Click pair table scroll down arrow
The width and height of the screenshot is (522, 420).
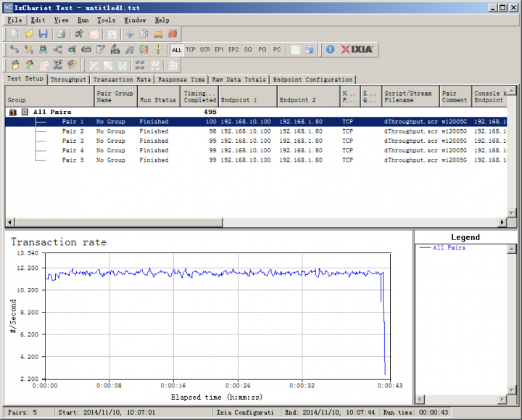[x=512, y=213]
